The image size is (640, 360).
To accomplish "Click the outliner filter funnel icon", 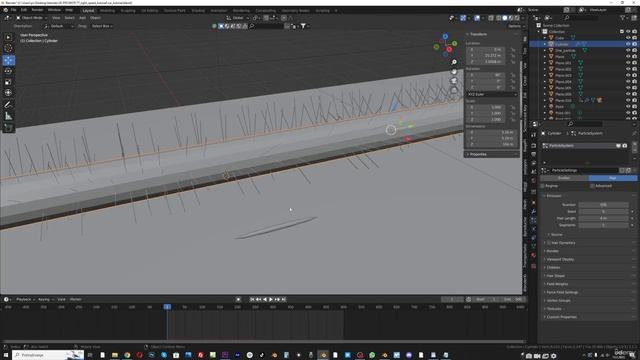I will coord(622,18).
